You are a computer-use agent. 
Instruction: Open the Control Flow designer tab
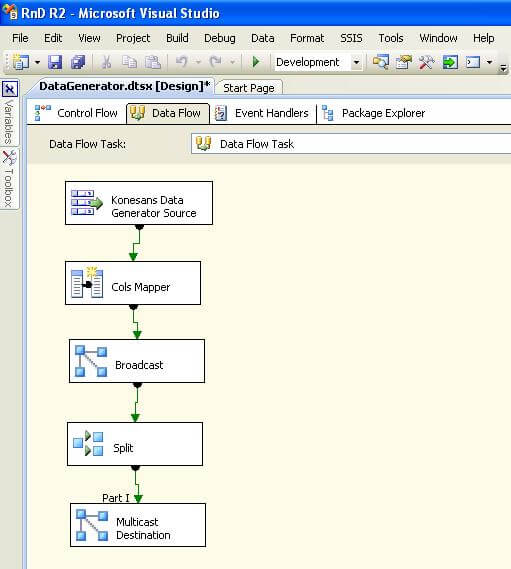(76, 113)
